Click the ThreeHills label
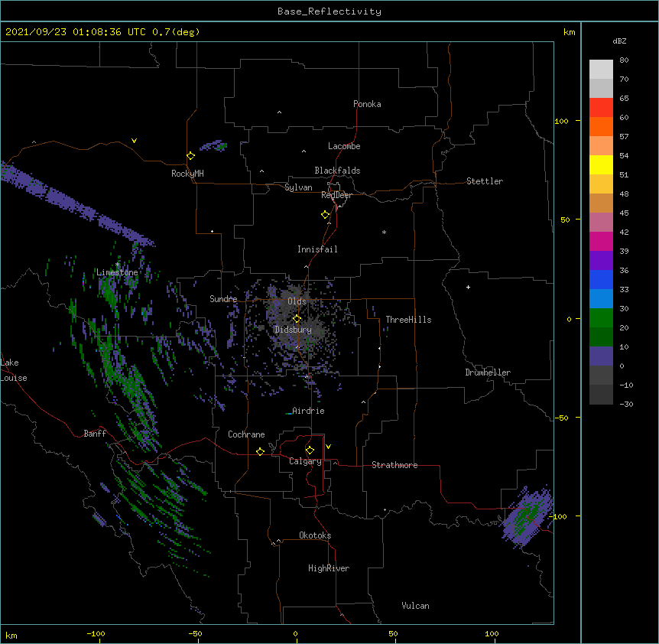Viewport: 659px width, 644px height. point(408,320)
